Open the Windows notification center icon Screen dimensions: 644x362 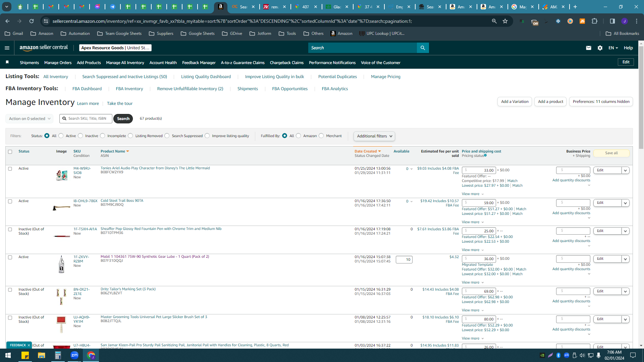click(633, 355)
